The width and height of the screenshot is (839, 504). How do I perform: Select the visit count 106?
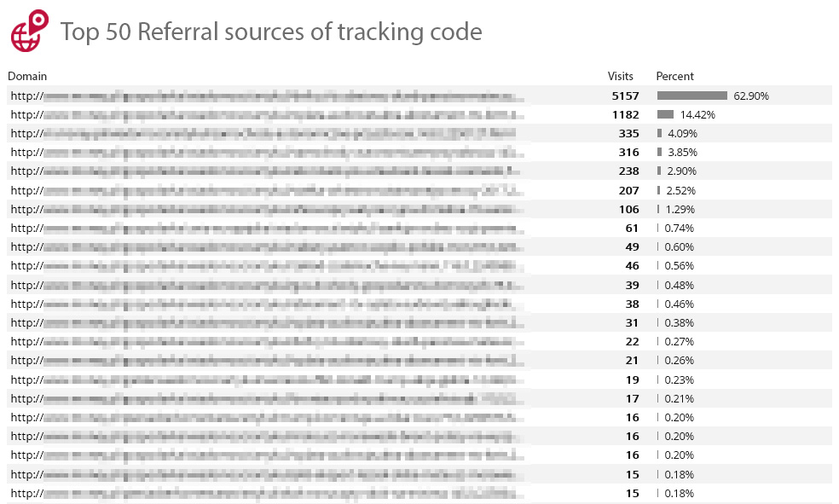[628, 209]
